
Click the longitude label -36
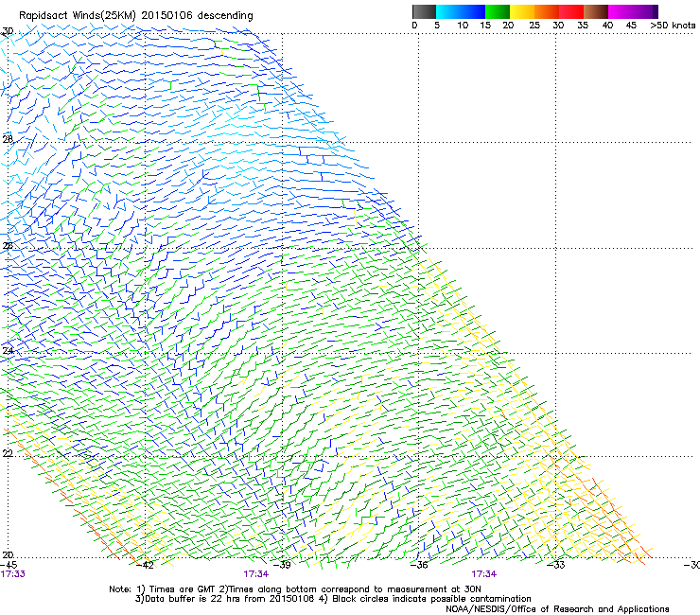419,565
